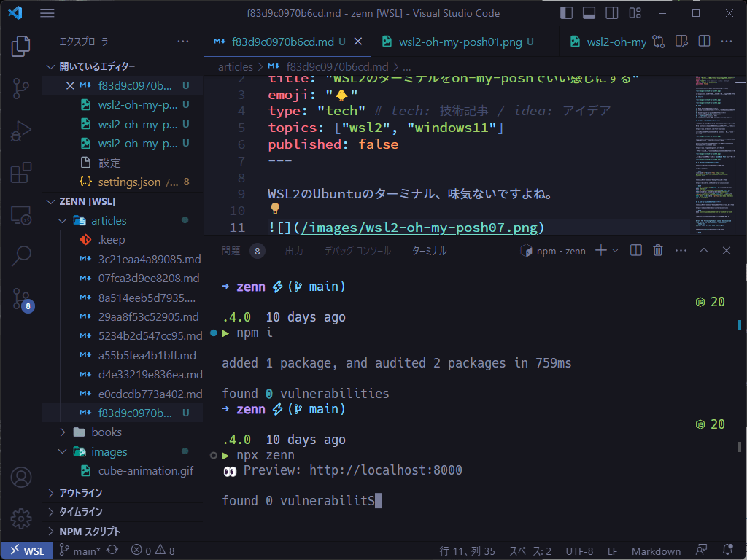Toggle secondary side bar layout icon
This screenshot has width=747, height=560.
click(612, 13)
